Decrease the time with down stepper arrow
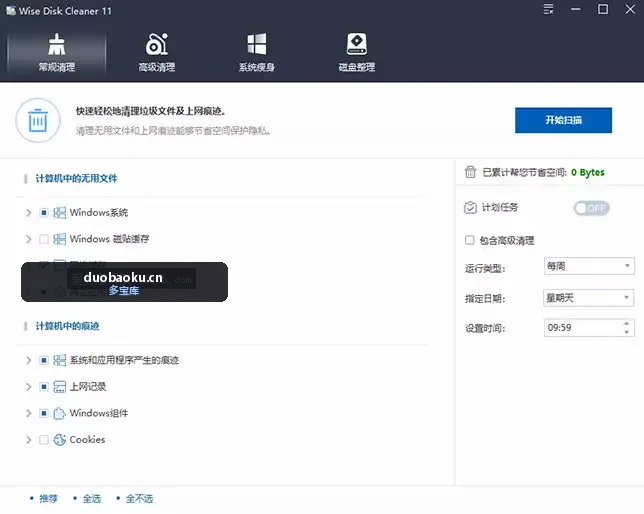644x514 pixels. click(x=626, y=332)
